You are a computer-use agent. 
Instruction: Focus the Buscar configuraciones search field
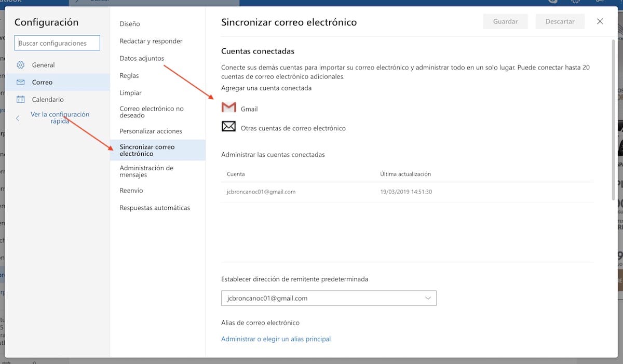click(x=57, y=43)
